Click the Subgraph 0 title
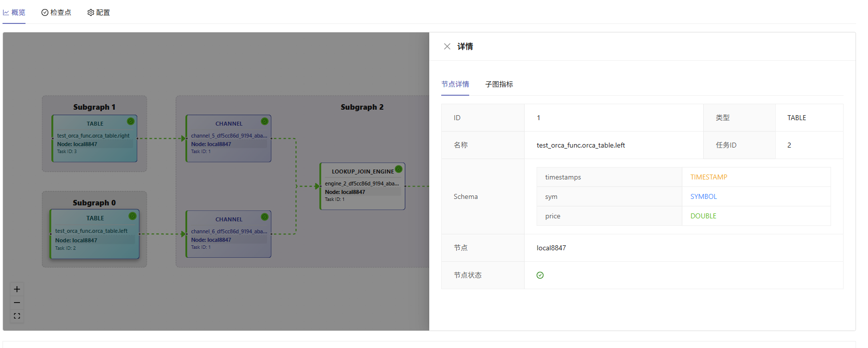868x348 pixels. [x=94, y=203]
